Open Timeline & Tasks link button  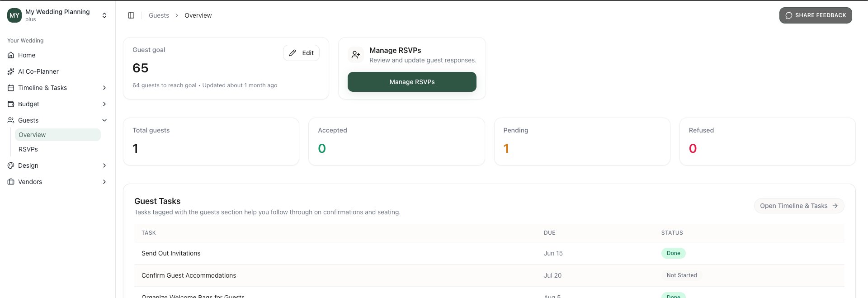798,206
